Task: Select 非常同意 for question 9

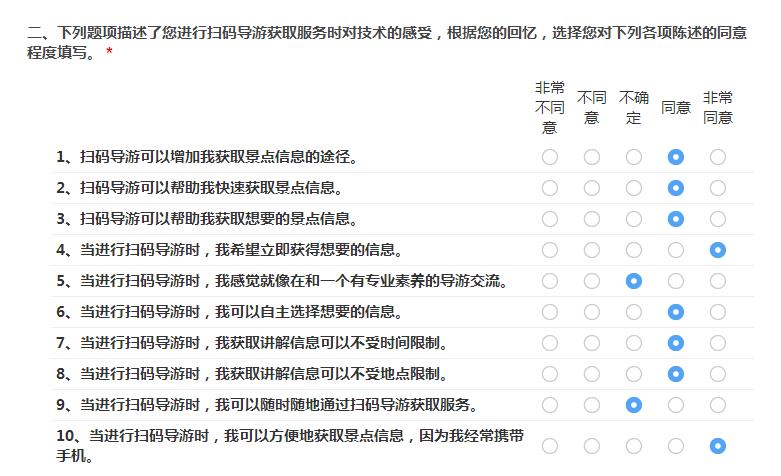Action: (x=717, y=405)
